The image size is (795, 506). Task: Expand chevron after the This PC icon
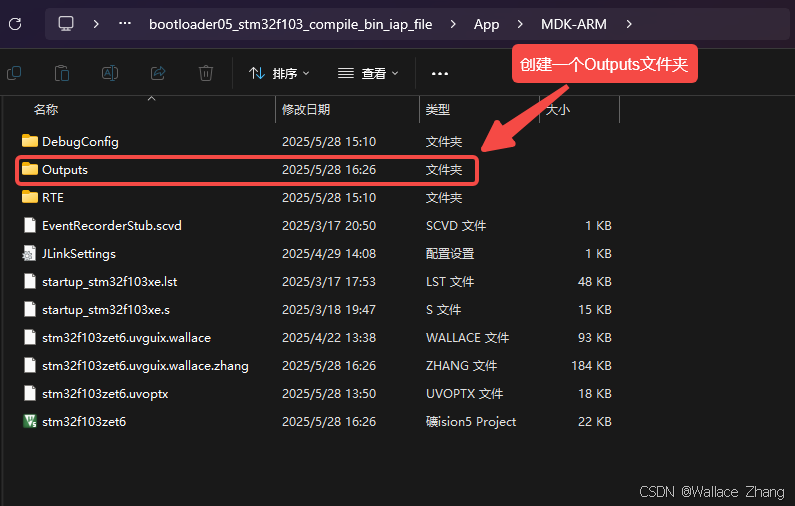click(96, 24)
